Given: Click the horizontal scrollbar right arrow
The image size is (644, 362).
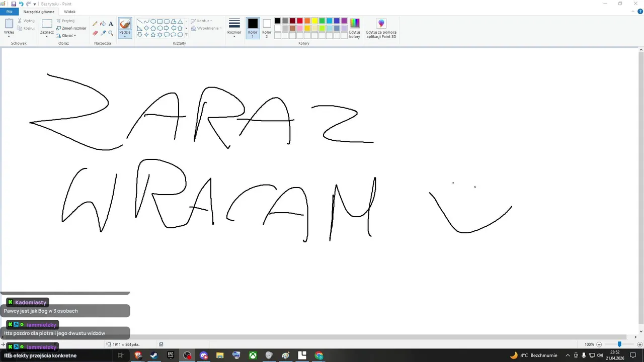Looking at the screenshot, I should [x=635, y=337].
